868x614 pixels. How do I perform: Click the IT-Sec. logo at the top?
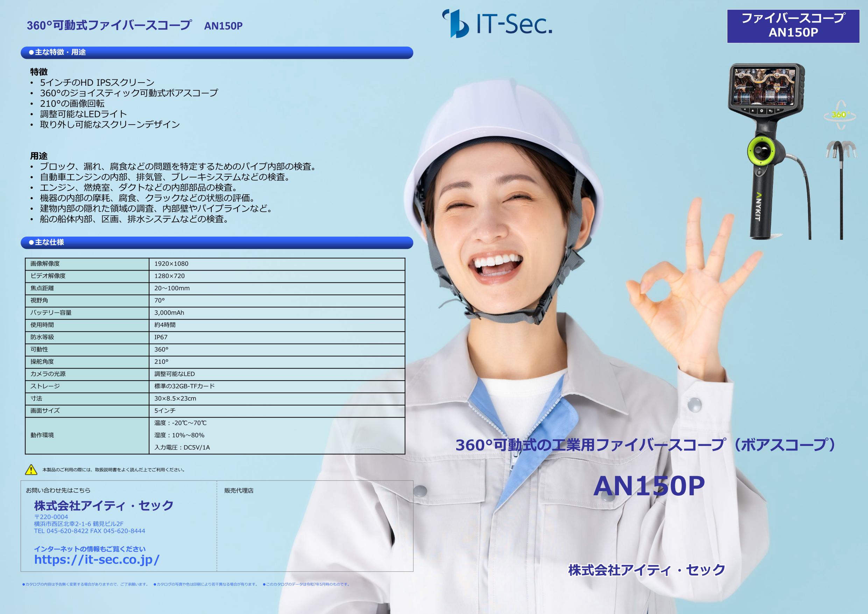tap(497, 23)
